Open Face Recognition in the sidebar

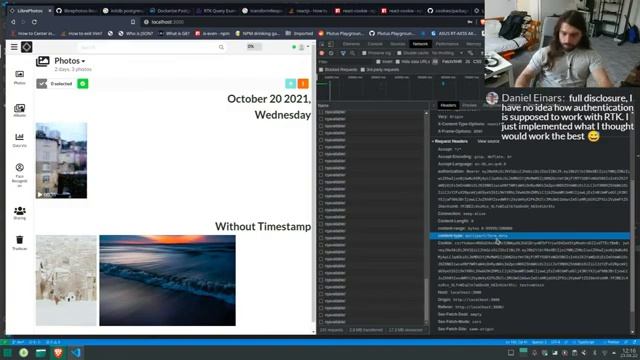point(20,175)
